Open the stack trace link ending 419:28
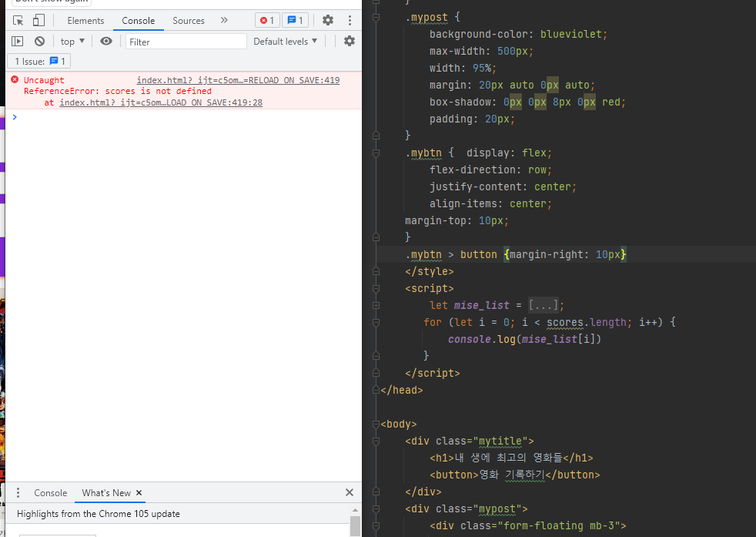The width and height of the screenshot is (756, 537). (161, 102)
